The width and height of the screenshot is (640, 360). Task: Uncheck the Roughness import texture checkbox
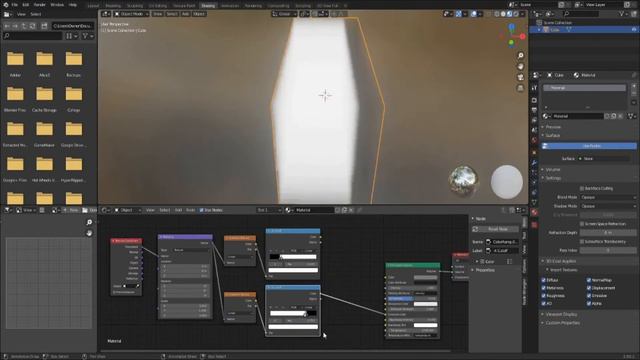coord(543,296)
